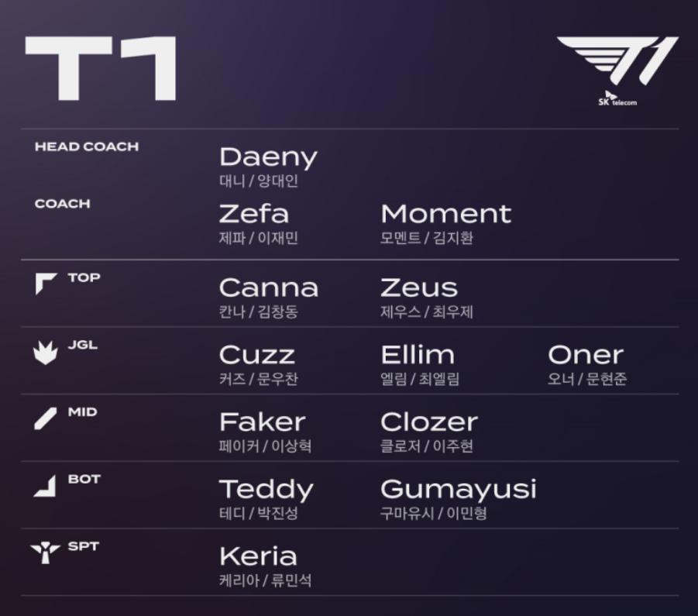Click the SPT support role icon

[45, 553]
